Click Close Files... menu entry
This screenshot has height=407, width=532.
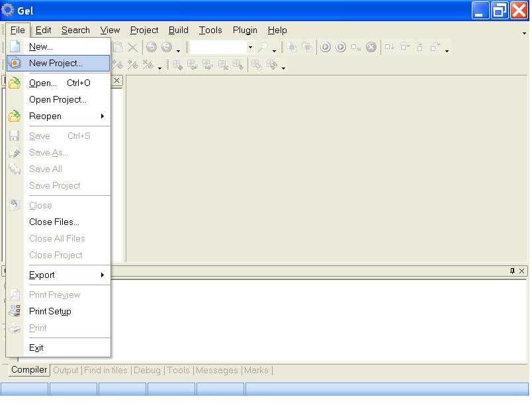pos(54,222)
